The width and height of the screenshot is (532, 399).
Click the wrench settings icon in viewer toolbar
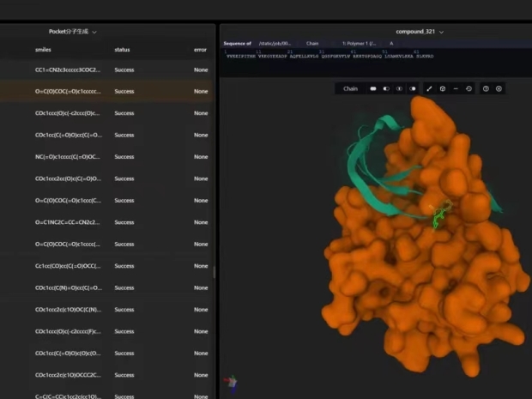coord(429,88)
